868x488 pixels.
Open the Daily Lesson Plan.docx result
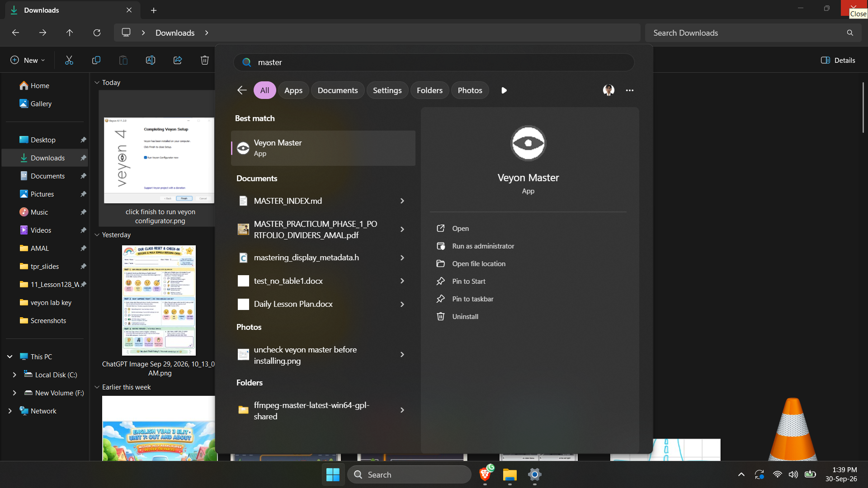pos(323,304)
